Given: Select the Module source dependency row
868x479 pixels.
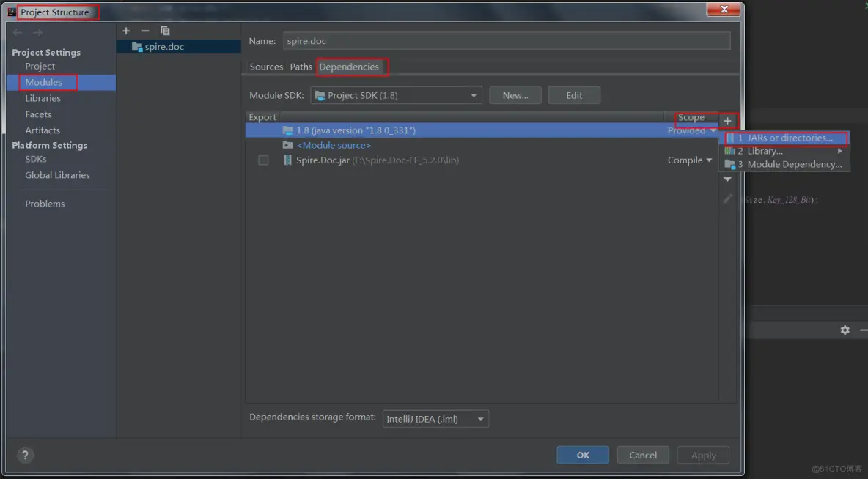Looking at the screenshot, I should [482, 145].
